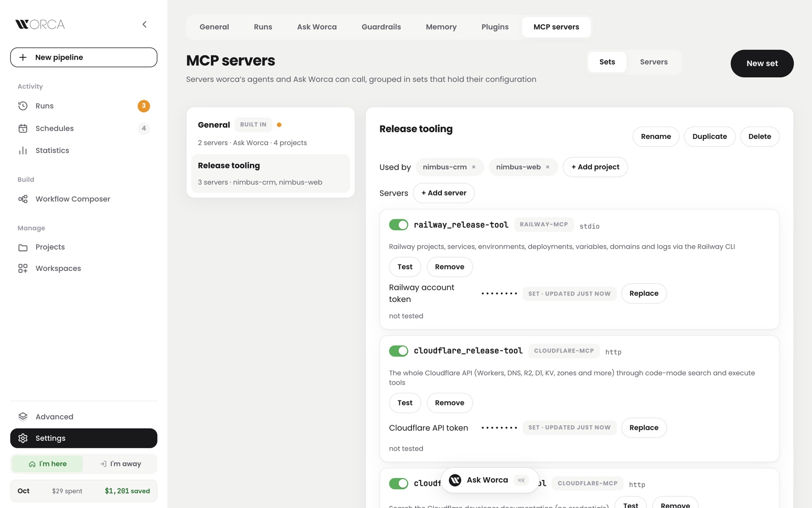Viewport: 812px width, 508px height.
Task: Toggle railway_release-tool server off
Action: tap(398, 225)
